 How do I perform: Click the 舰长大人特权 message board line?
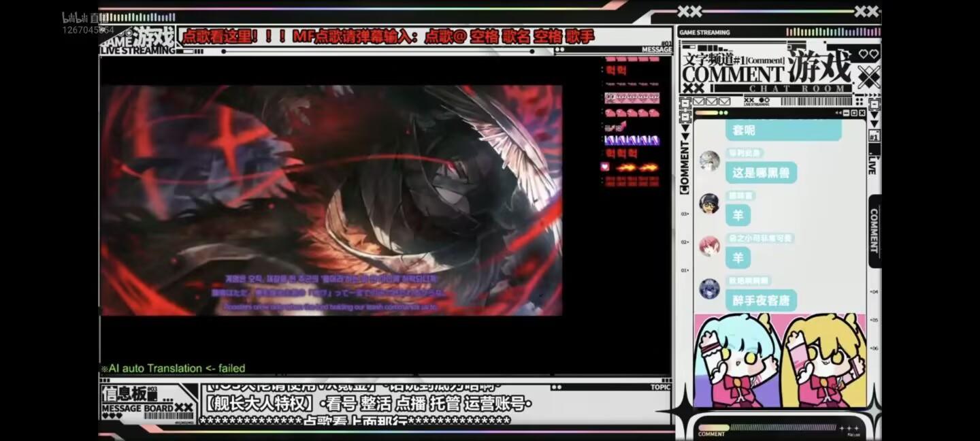coord(368,404)
